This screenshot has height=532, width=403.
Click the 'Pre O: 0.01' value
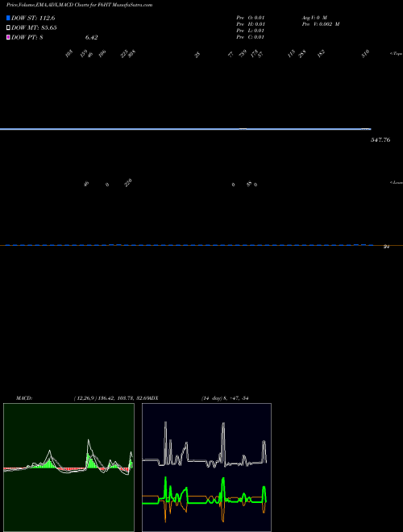pyautogui.click(x=251, y=18)
